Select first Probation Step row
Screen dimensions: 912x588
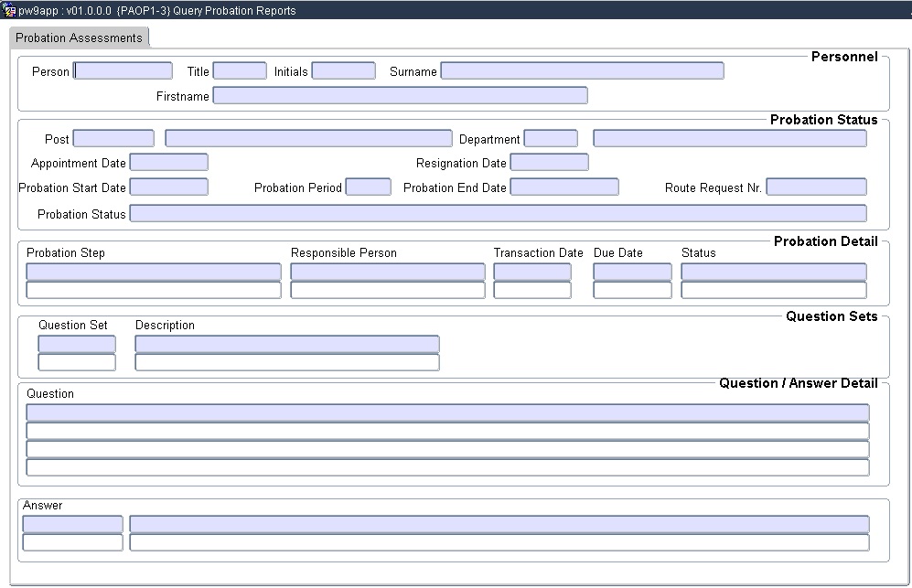154,272
